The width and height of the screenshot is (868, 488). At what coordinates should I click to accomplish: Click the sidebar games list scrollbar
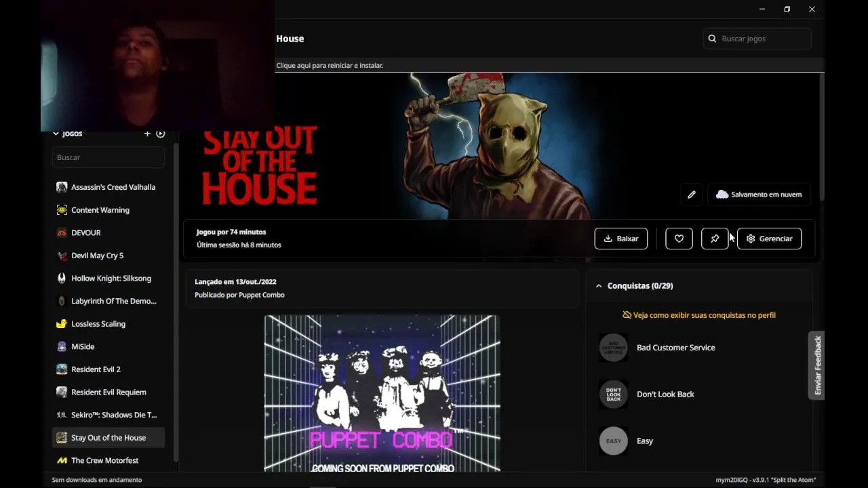point(176,302)
